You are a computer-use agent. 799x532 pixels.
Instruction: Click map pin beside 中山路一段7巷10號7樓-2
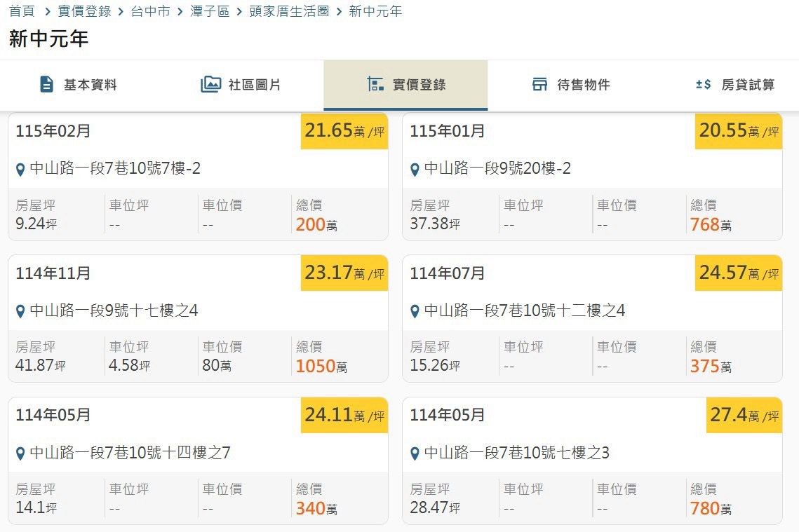tap(20, 170)
